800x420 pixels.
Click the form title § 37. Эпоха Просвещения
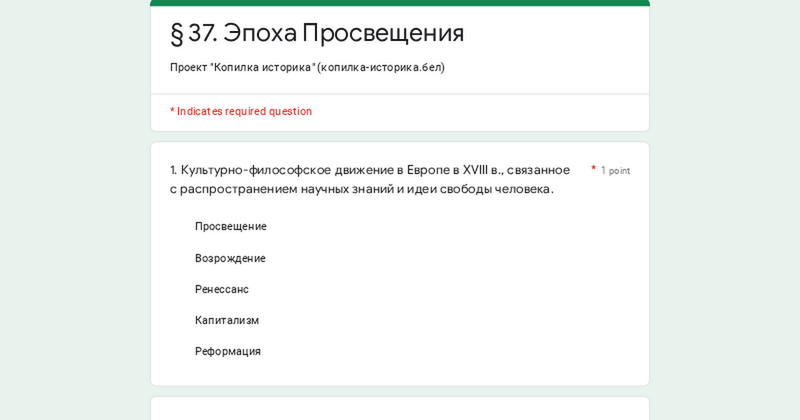(x=317, y=33)
